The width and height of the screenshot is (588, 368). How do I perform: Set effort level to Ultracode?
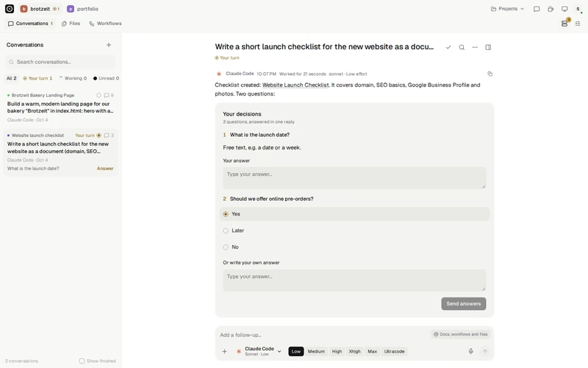pyautogui.click(x=394, y=352)
